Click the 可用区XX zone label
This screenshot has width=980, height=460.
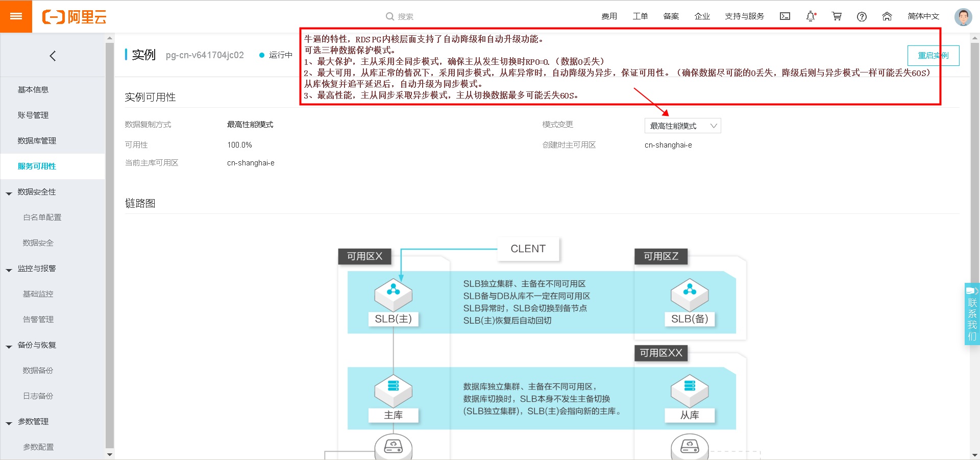(661, 353)
